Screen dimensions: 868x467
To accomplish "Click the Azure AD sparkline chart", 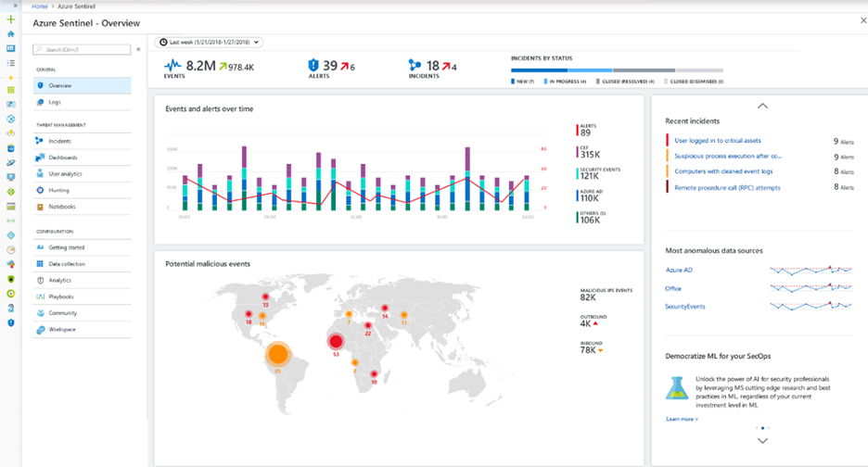I will click(811, 270).
